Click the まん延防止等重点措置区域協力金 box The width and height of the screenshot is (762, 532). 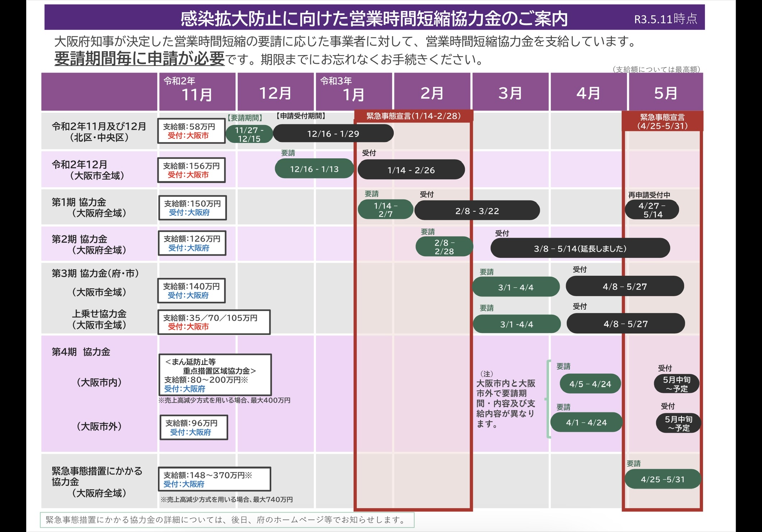click(215, 375)
